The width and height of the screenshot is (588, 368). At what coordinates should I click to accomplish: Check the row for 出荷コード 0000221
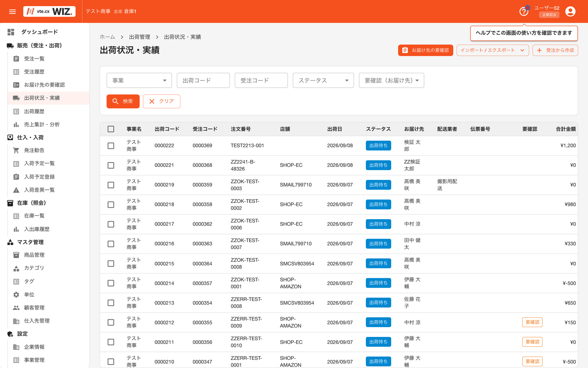(x=111, y=165)
